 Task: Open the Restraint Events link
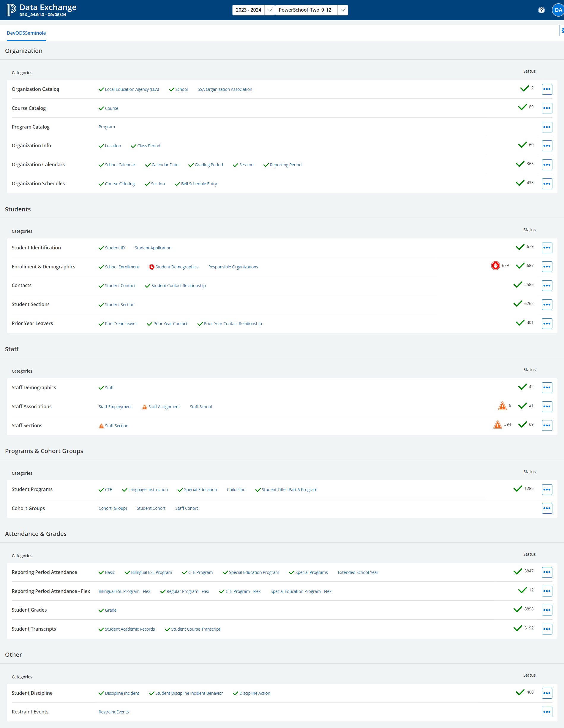(x=113, y=712)
